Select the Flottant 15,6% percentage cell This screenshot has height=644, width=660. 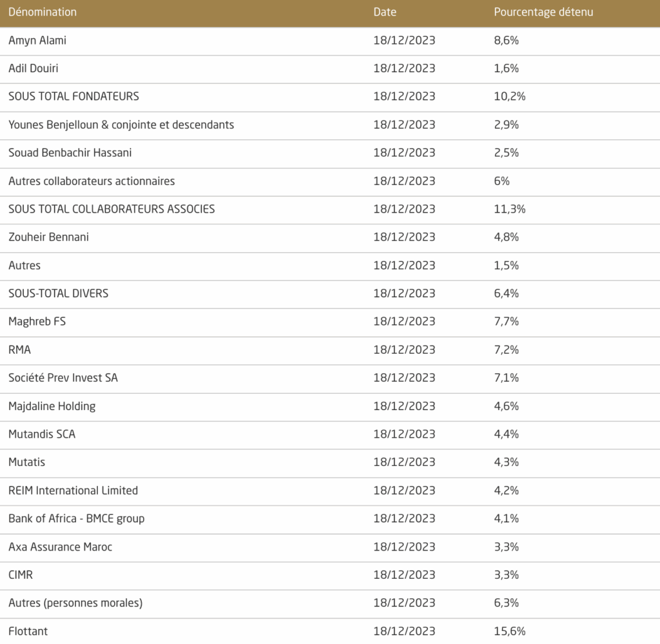tap(509, 631)
